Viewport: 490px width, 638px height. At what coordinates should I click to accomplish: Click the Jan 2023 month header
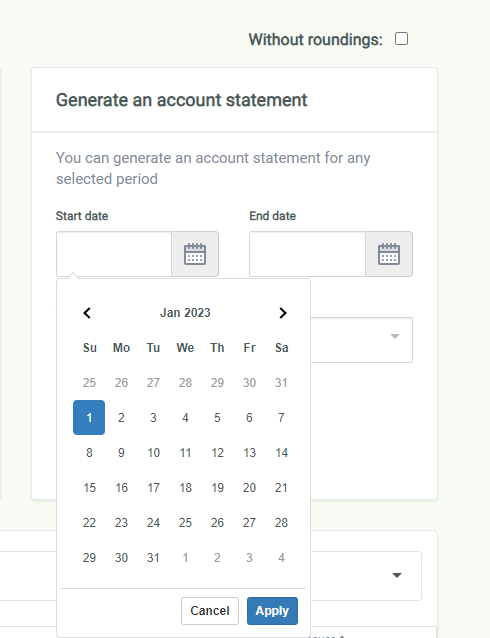185,313
